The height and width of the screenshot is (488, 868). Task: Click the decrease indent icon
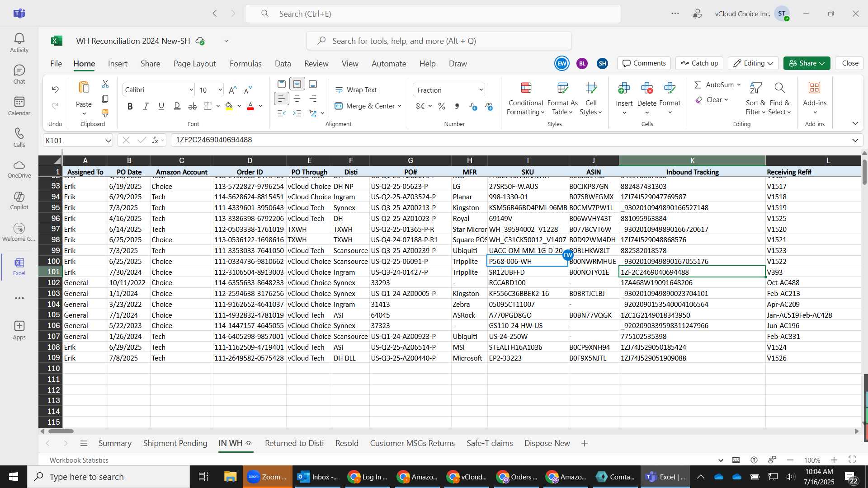click(x=281, y=113)
